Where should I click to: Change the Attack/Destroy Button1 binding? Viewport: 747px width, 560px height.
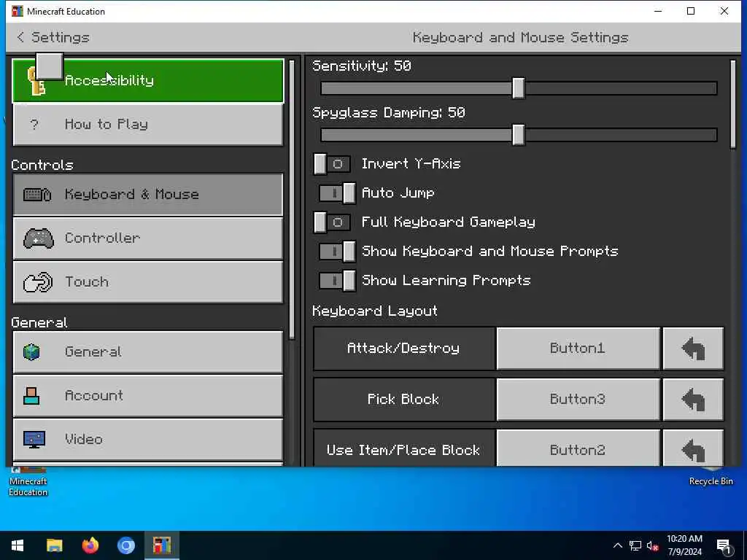578,348
